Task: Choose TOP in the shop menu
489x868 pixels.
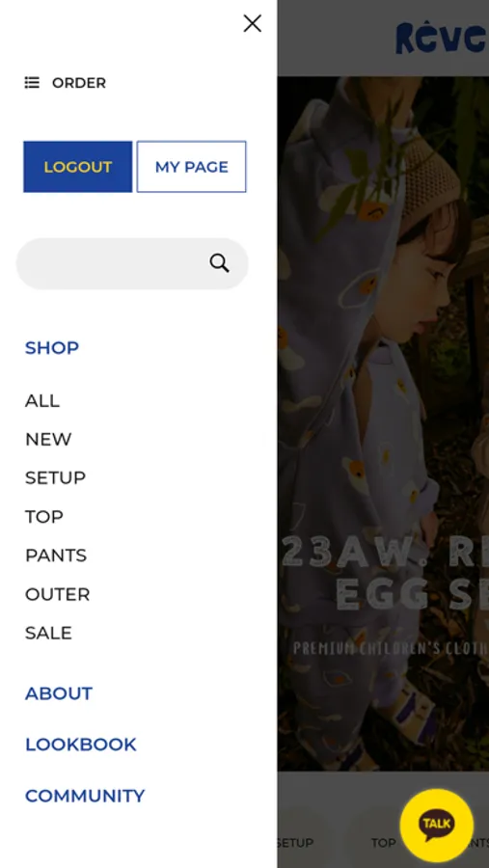Action: (x=44, y=517)
